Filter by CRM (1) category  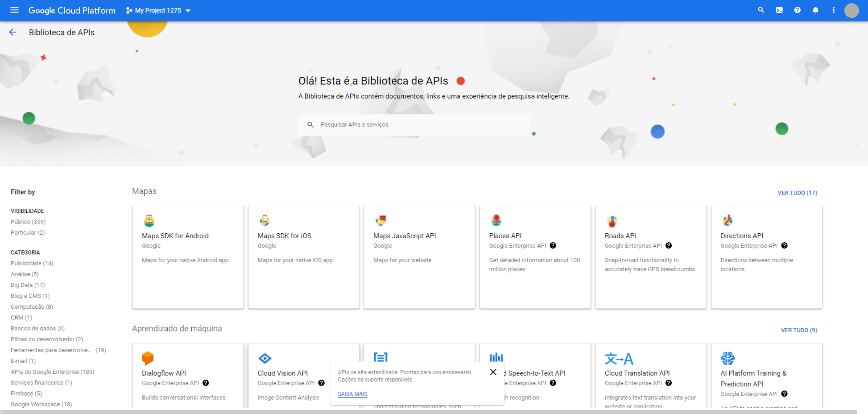point(21,317)
